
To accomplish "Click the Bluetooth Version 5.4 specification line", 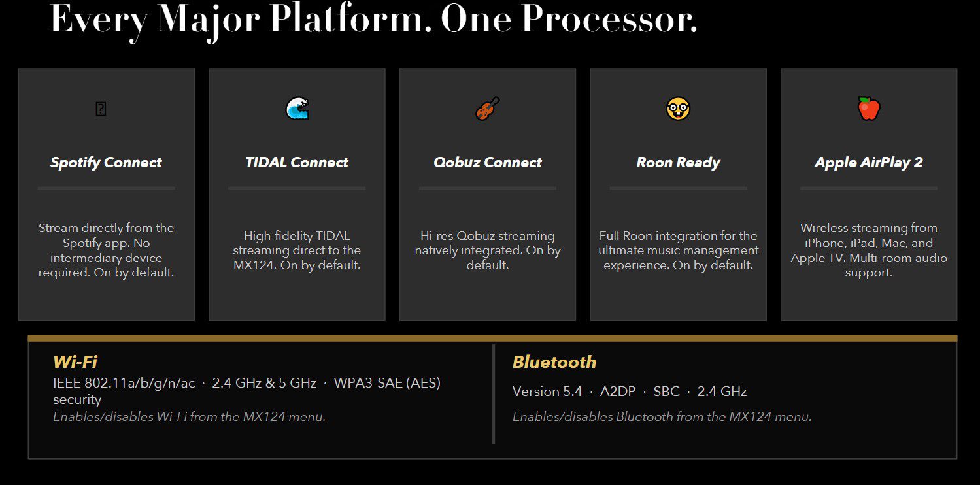I will pos(630,392).
